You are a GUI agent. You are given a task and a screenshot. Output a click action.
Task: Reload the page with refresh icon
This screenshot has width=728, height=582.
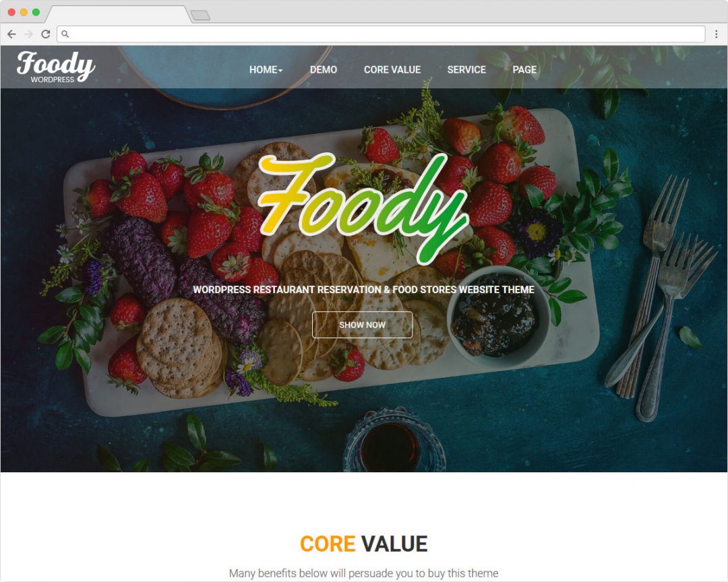(46, 34)
